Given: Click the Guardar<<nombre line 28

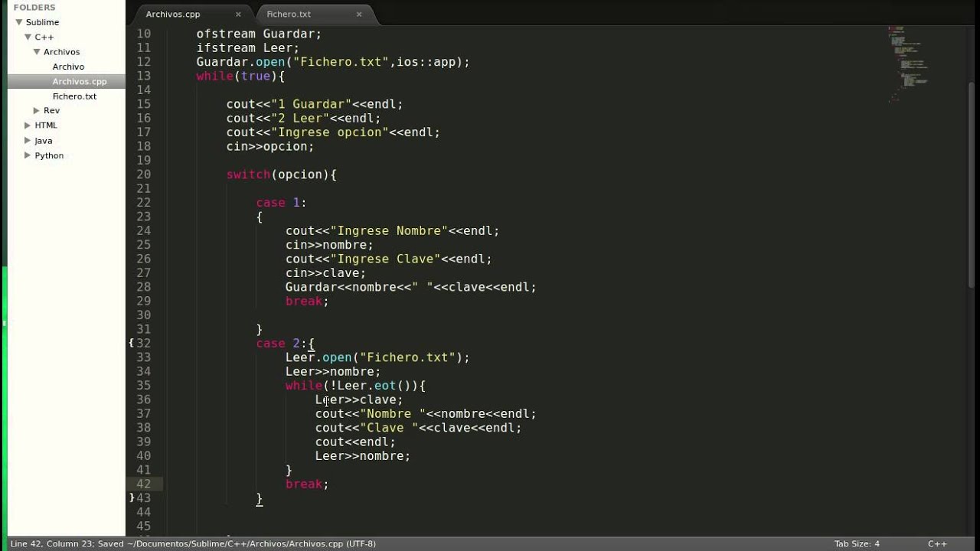Looking at the screenshot, I should click(411, 287).
